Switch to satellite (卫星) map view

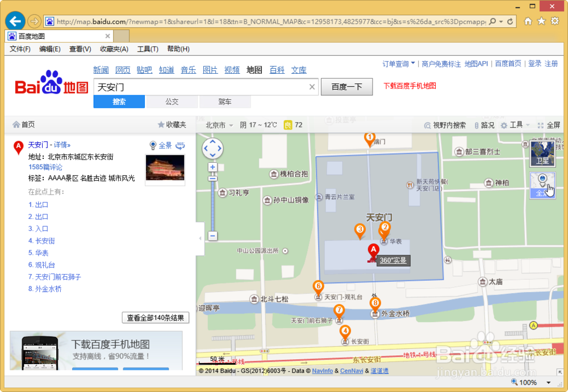(542, 154)
